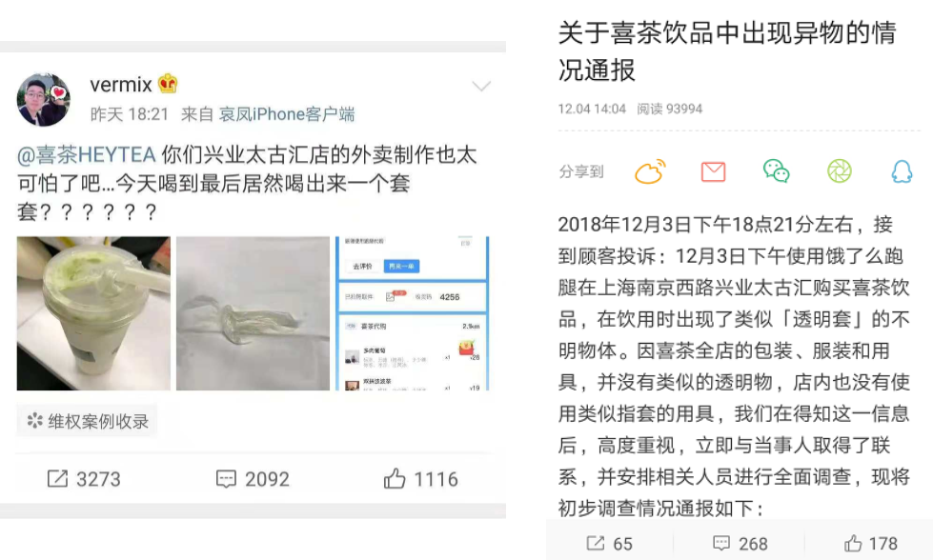Open the 维权案例收录 topic tag
The image size is (933, 560).
coord(88,422)
